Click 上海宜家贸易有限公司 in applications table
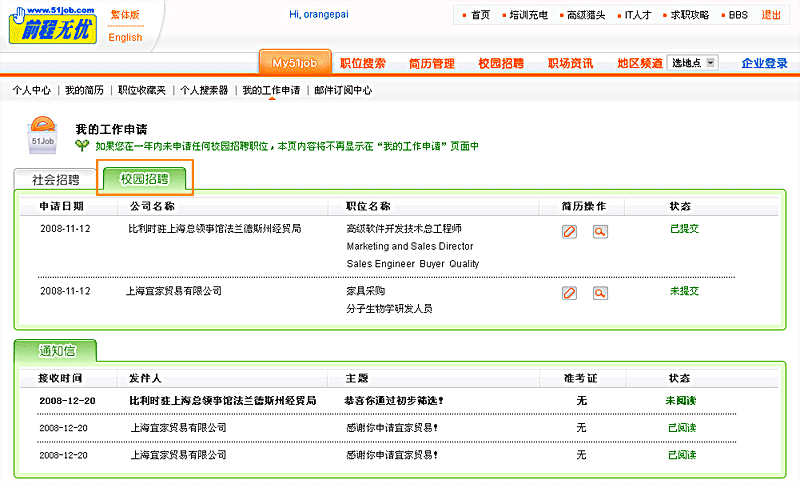 pyautogui.click(x=174, y=291)
